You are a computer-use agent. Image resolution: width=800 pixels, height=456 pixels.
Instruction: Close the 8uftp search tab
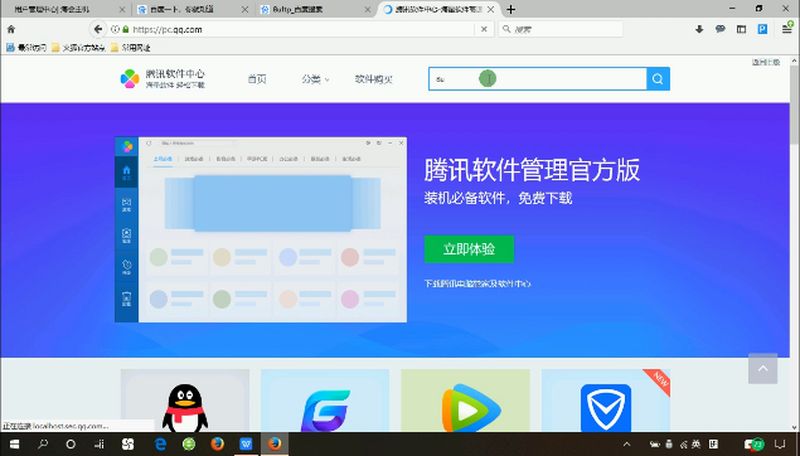367,9
